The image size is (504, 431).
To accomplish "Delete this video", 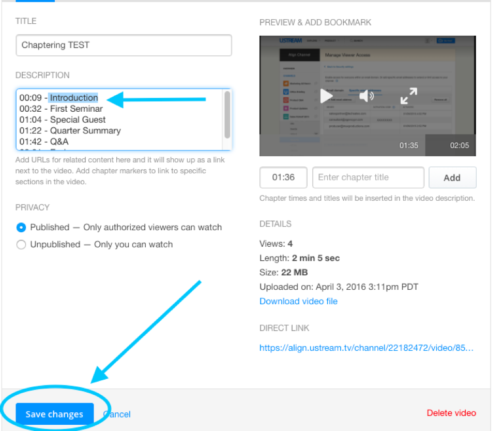I will [451, 413].
